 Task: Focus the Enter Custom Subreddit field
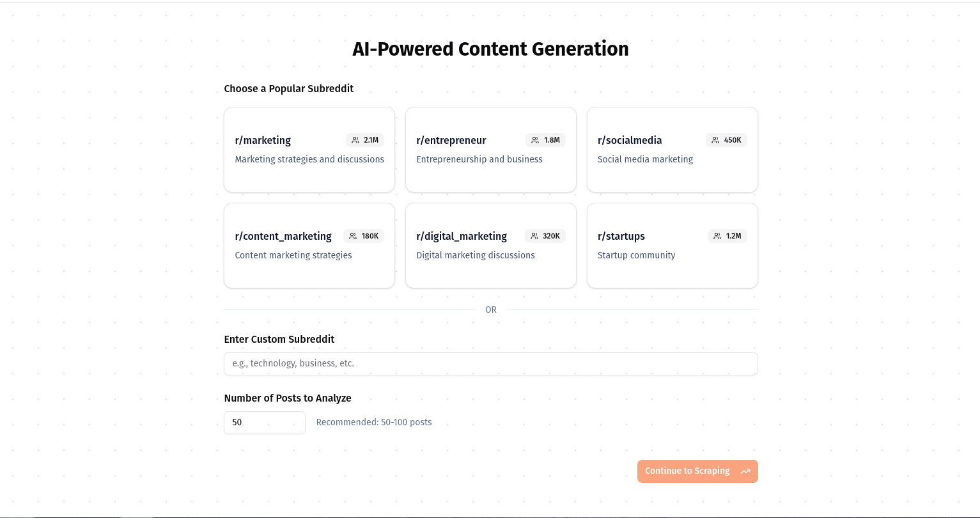[490, 363]
